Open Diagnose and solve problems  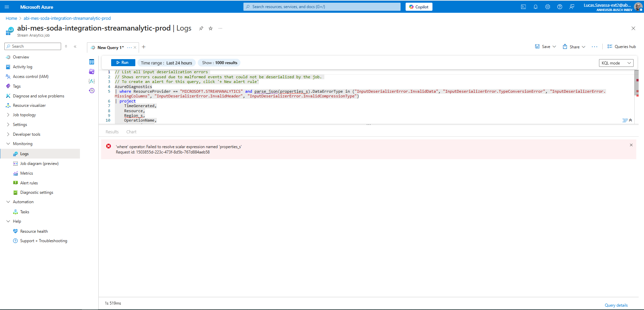click(38, 96)
